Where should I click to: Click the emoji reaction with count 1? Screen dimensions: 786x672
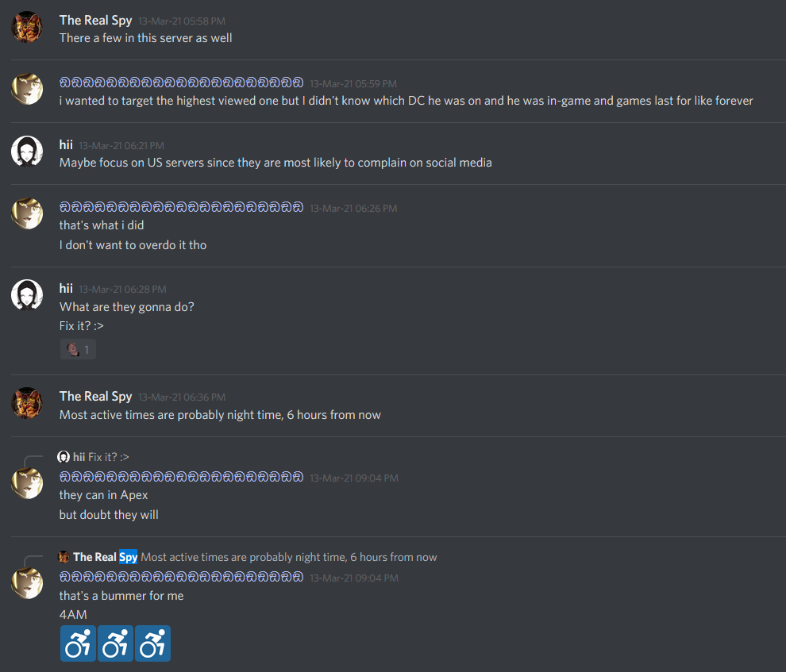78,350
